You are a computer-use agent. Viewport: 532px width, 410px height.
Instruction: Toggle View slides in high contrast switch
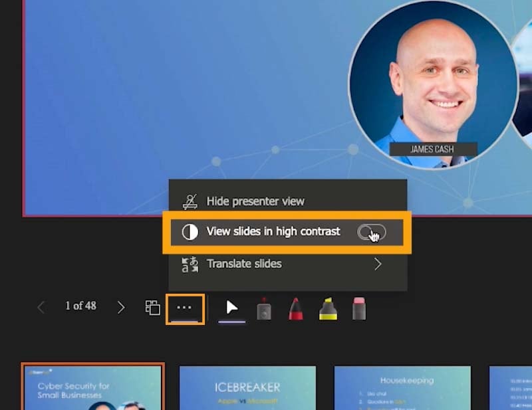(372, 233)
